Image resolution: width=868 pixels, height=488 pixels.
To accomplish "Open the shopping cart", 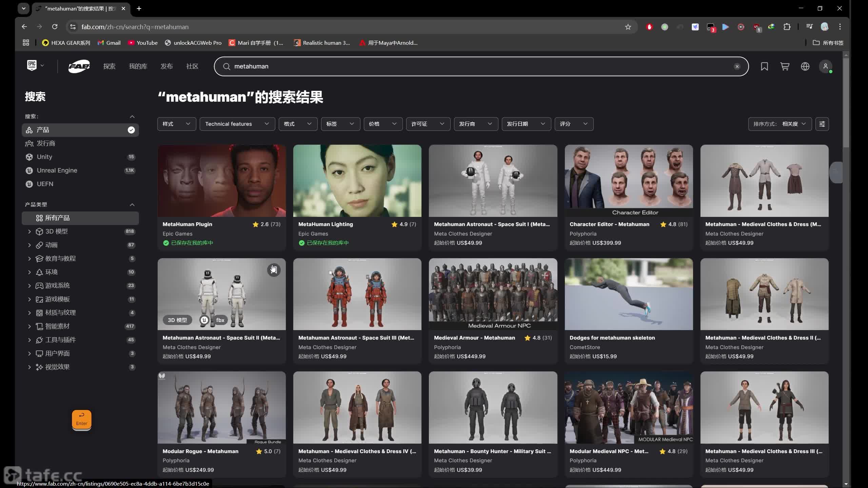I will 785,66.
